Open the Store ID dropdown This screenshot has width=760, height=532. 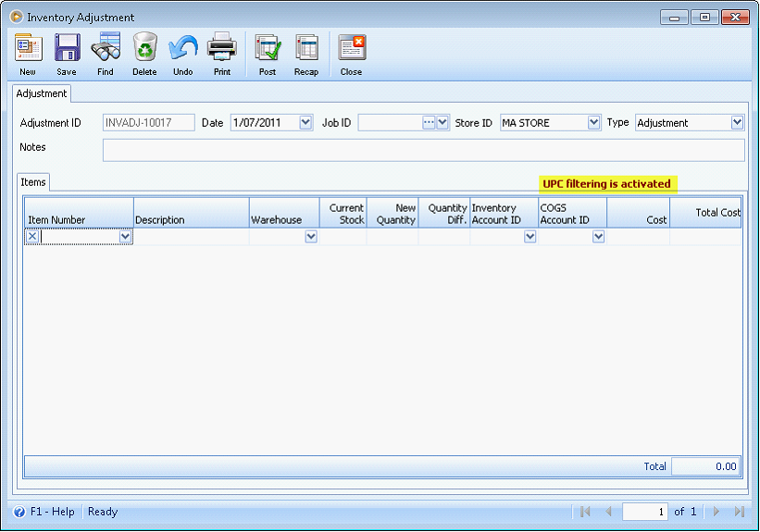(593, 122)
